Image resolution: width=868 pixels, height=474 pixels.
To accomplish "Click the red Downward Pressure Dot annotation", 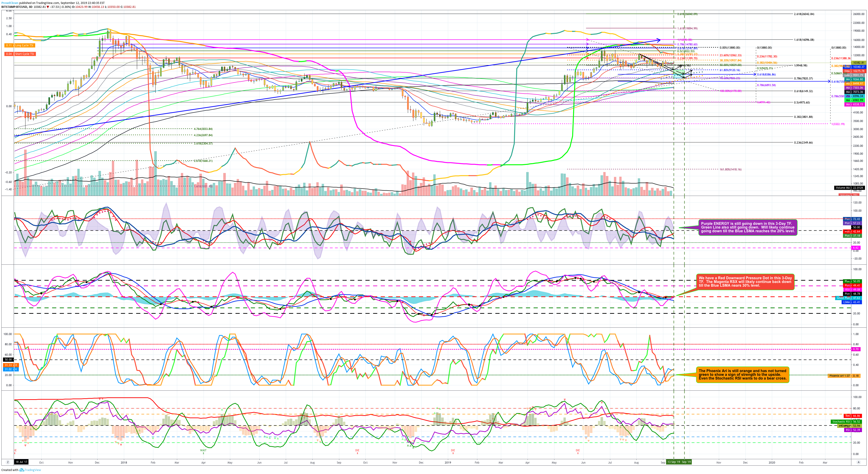I will (745, 282).
